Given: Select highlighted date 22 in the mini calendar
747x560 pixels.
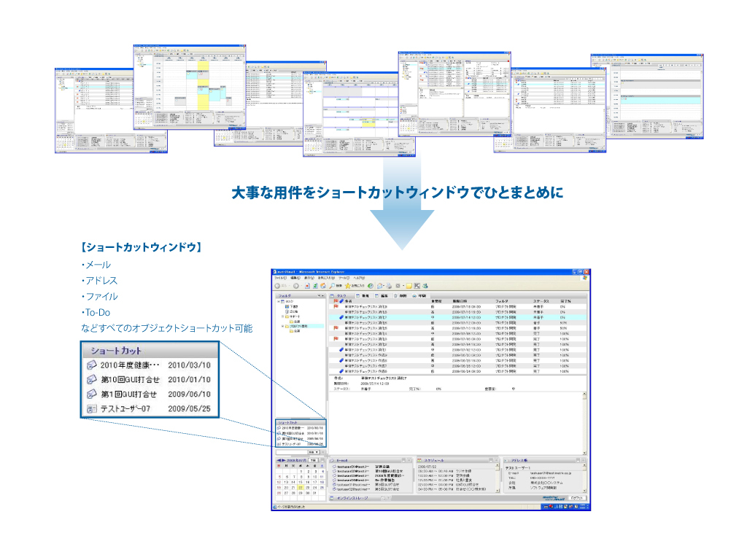Looking at the screenshot, I should [300, 488].
